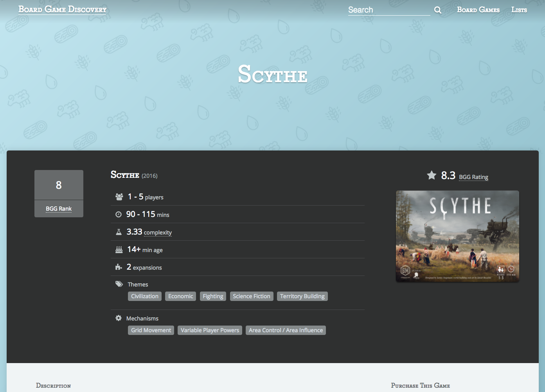Click the star icon next to 8.3
This screenshot has height=392, width=545.
(x=432, y=175)
